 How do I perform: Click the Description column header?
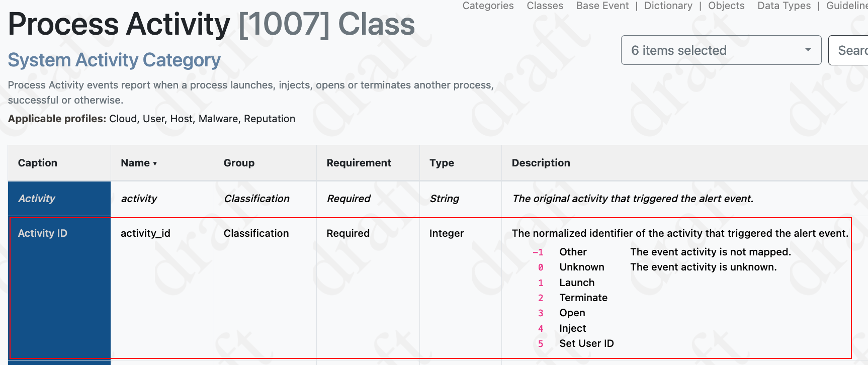(541, 163)
